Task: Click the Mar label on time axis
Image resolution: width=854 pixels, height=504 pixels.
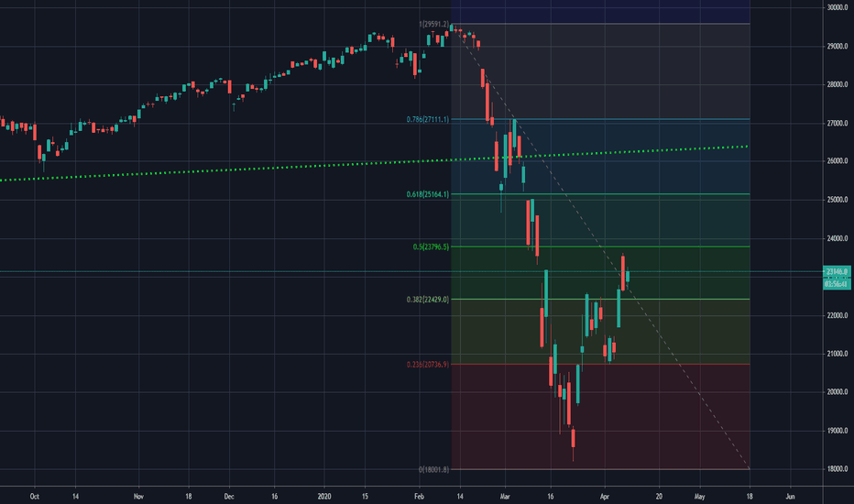Action: pyautogui.click(x=505, y=497)
